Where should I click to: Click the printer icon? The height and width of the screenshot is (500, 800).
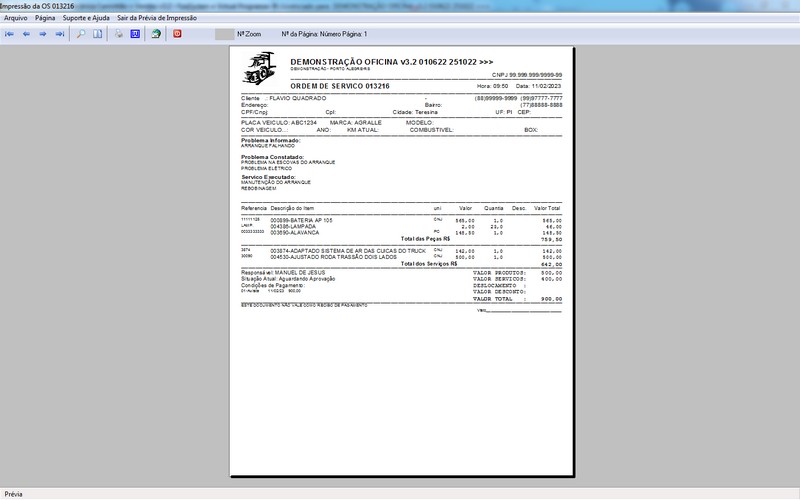(118, 34)
